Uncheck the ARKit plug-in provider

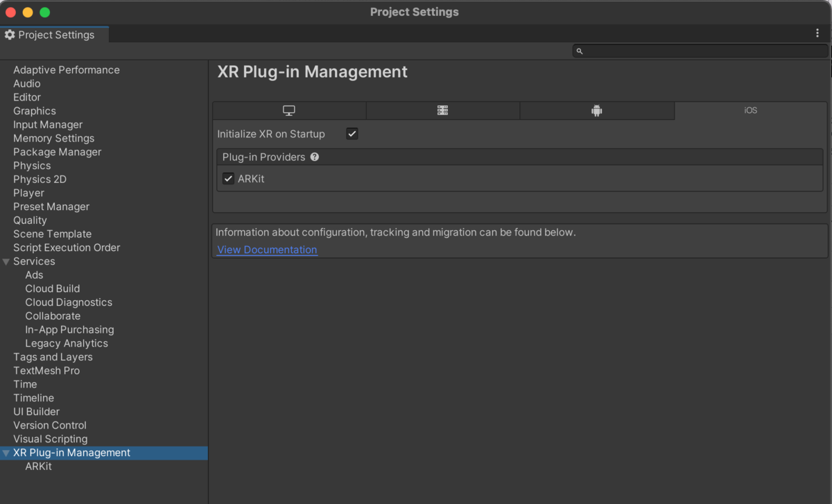point(228,179)
